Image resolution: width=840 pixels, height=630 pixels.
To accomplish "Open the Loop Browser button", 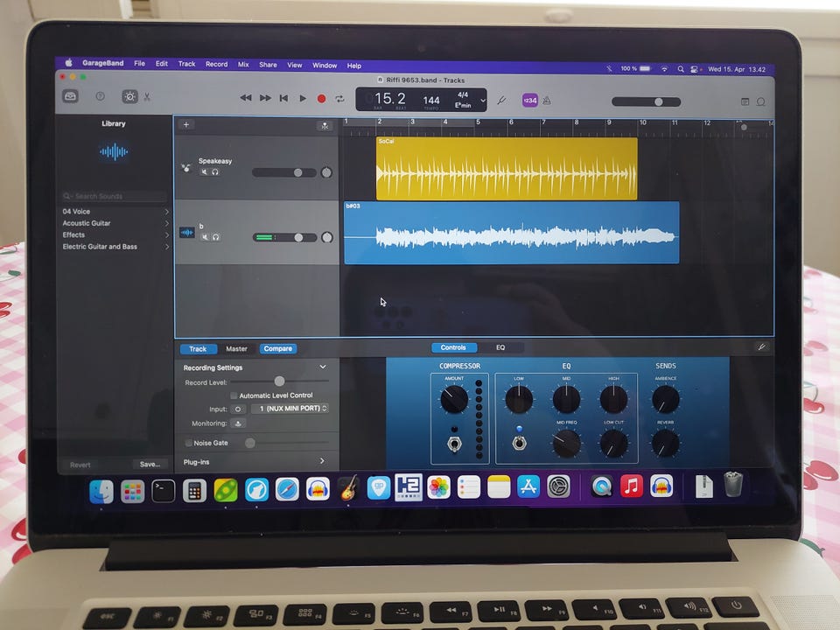I will 760,101.
